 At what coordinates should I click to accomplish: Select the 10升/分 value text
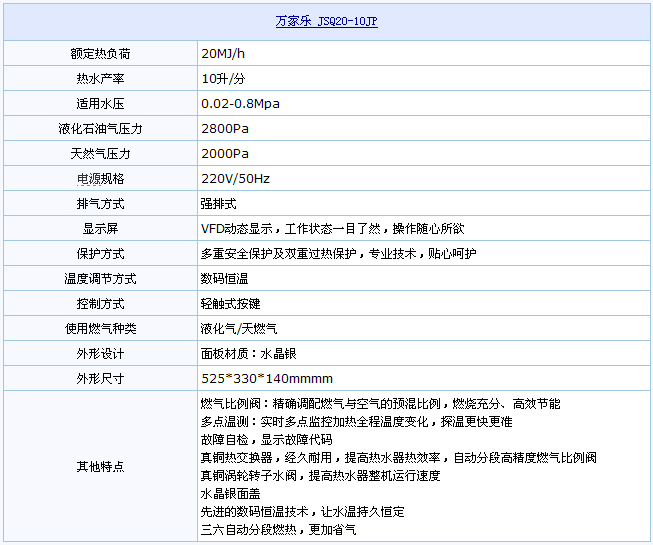[224, 78]
